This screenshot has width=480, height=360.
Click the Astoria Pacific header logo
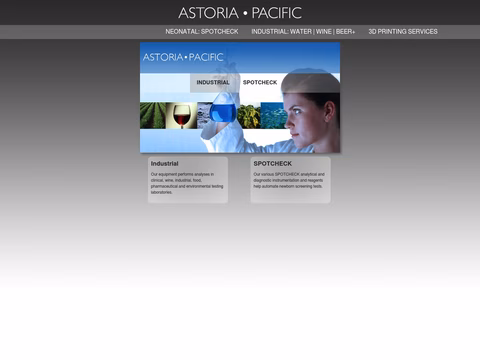(240, 13)
